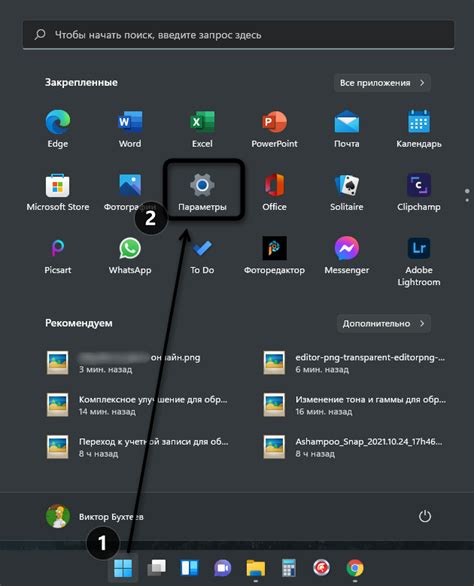The width and height of the screenshot is (474, 586).
Task: Open editor-png-transparent-editorpng recommended file
Action: coord(354,363)
